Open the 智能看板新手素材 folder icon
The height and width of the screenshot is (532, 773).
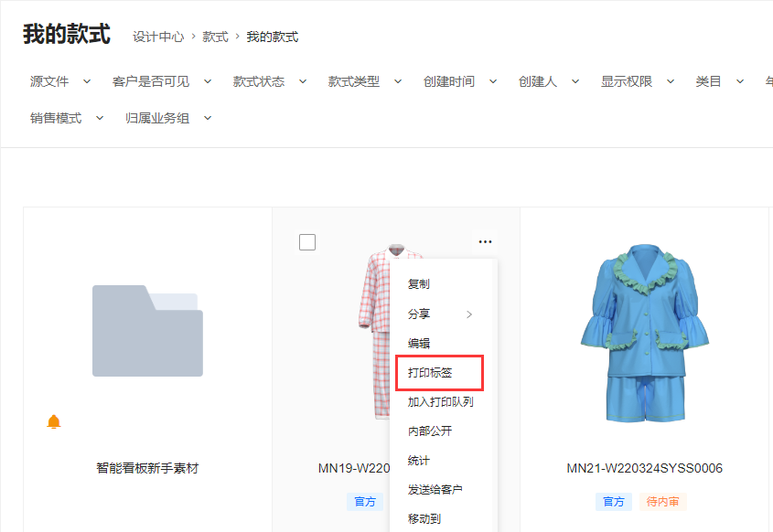pos(147,330)
